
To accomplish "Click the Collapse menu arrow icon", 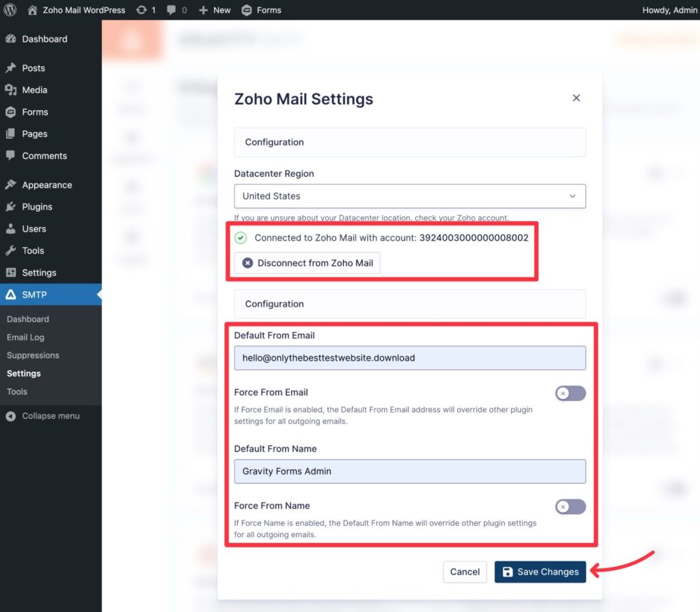I will pyautogui.click(x=11, y=416).
